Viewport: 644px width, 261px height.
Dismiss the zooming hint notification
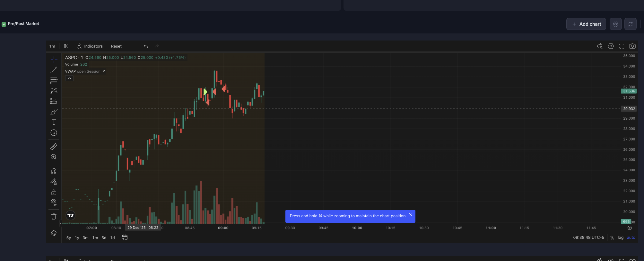point(410,215)
